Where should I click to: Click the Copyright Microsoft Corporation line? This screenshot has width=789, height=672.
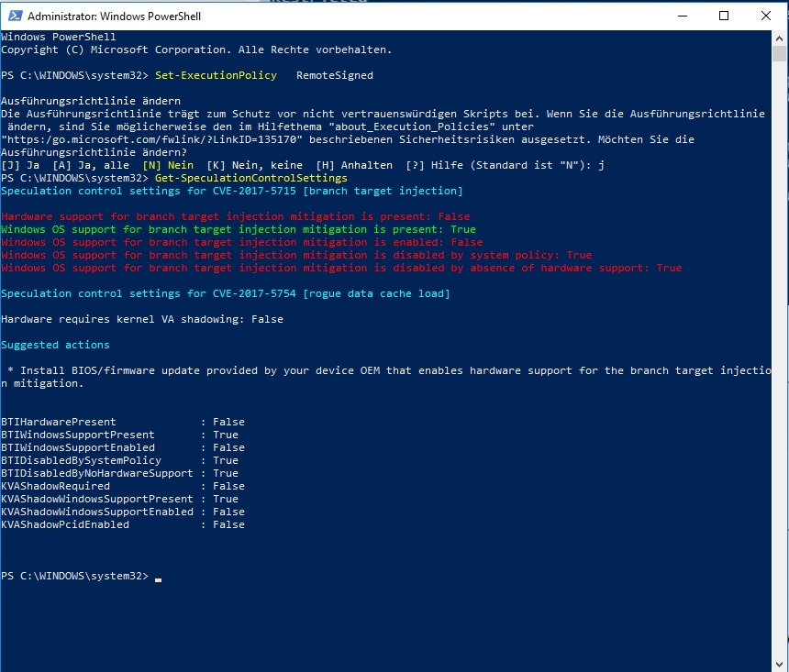click(196, 50)
